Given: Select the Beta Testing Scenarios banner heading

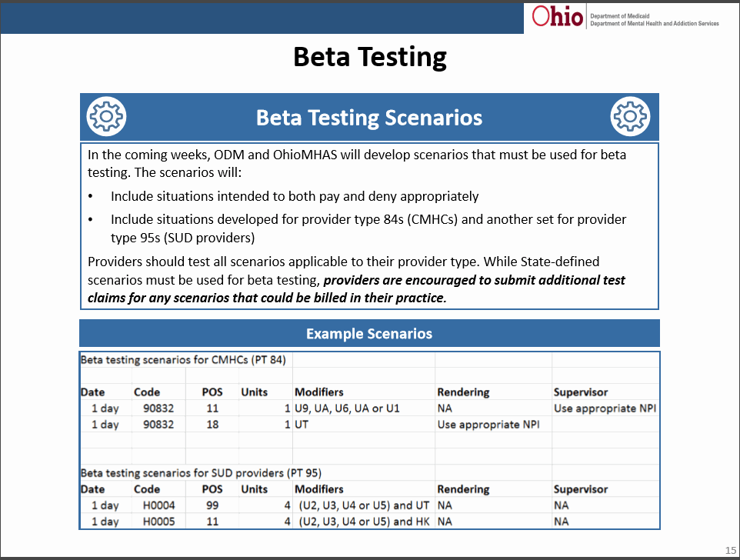Looking at the screenshot, I should click(x=369, y=118).
